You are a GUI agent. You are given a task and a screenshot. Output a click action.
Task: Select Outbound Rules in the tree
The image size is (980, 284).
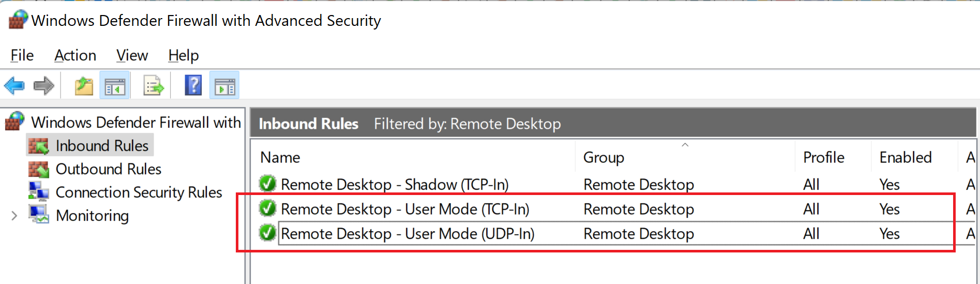108,169
